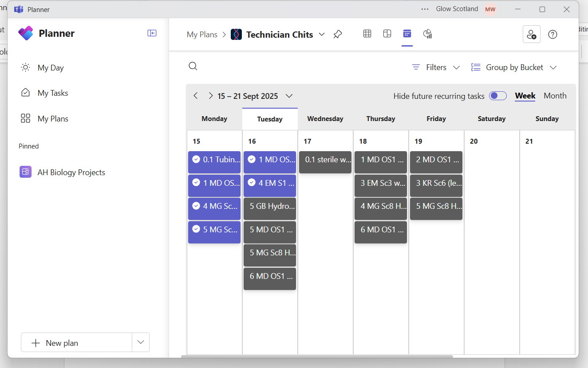The image size is (588, 368).
Task: Click the Grid view icon
Action: click(x=367, y=34)
